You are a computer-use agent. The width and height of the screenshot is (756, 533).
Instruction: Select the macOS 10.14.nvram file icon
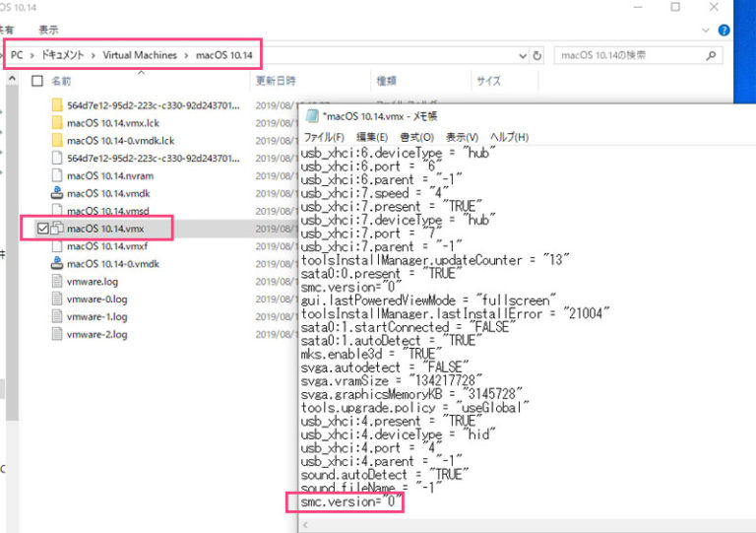(57, 175)
